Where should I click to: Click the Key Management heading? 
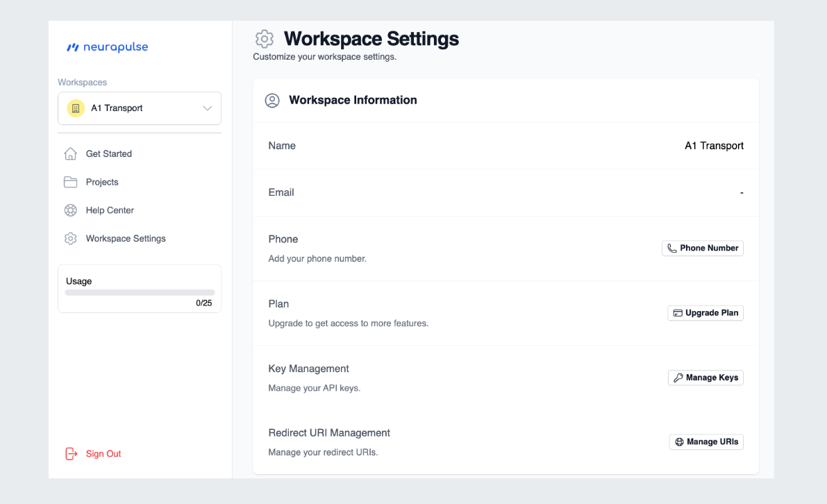[308, 369]
